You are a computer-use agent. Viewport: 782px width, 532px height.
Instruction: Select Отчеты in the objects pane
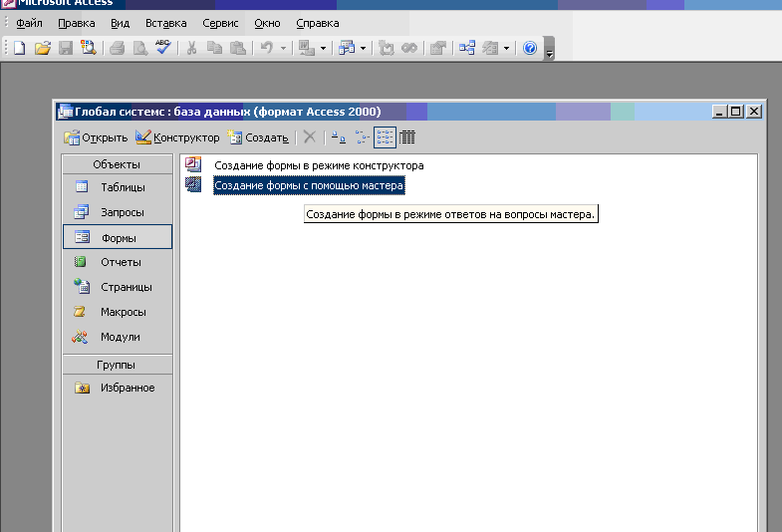pyautogui.click(x=118, y=262)
